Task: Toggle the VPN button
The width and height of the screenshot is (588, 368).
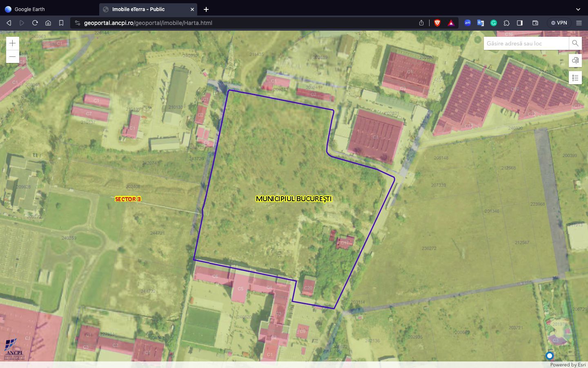Action: 559,23
